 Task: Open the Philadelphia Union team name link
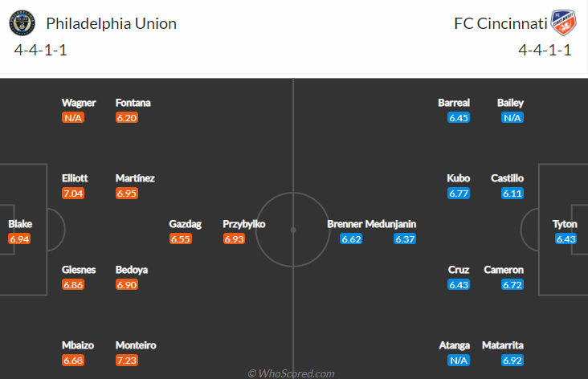pyautogui.click(x=111, y=23)
